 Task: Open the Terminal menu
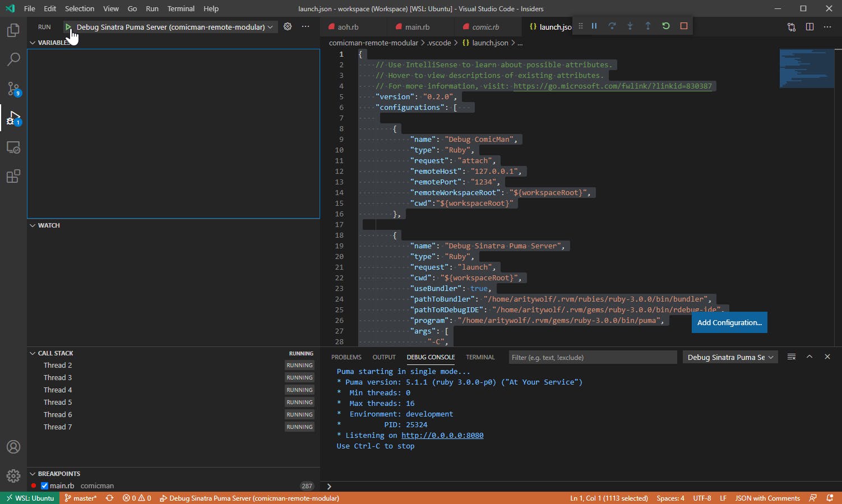[x=181, y=8]
